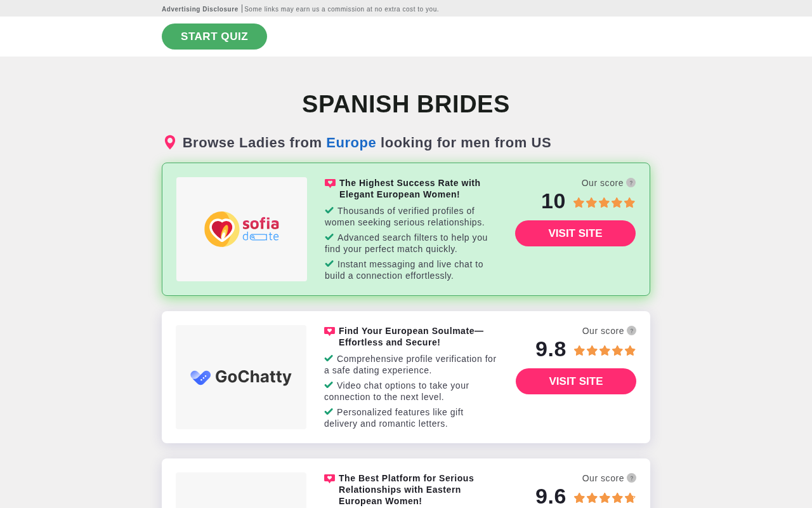Click the SofiaDate logo thumbnail

click(x=242, y=229)
